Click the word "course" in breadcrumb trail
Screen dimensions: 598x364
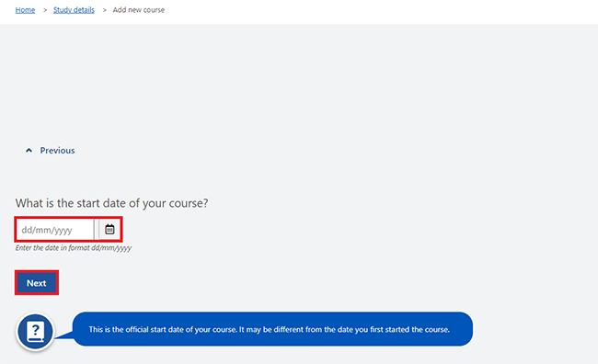tap(154, 10)
